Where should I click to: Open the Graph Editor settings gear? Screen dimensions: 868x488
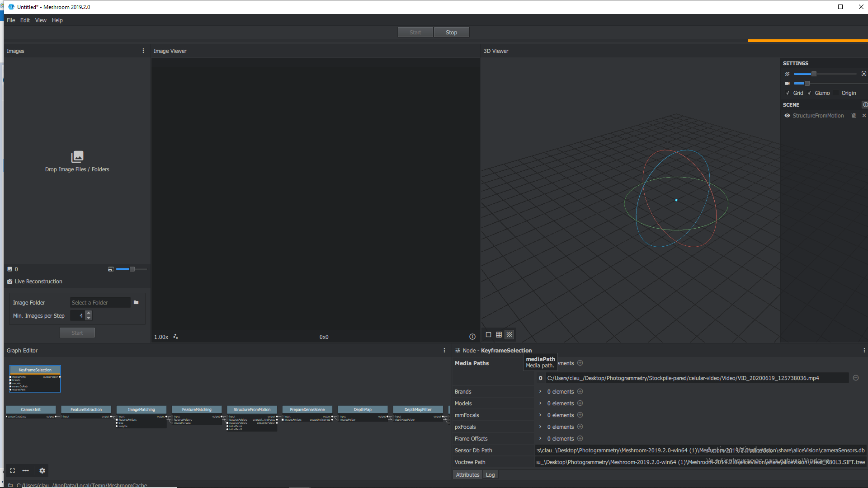42,470
